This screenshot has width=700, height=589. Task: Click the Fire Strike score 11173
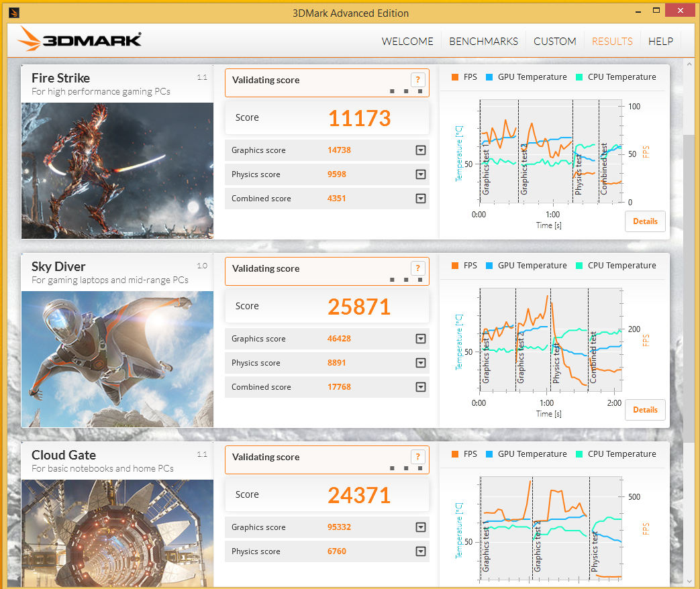[359, 118]
